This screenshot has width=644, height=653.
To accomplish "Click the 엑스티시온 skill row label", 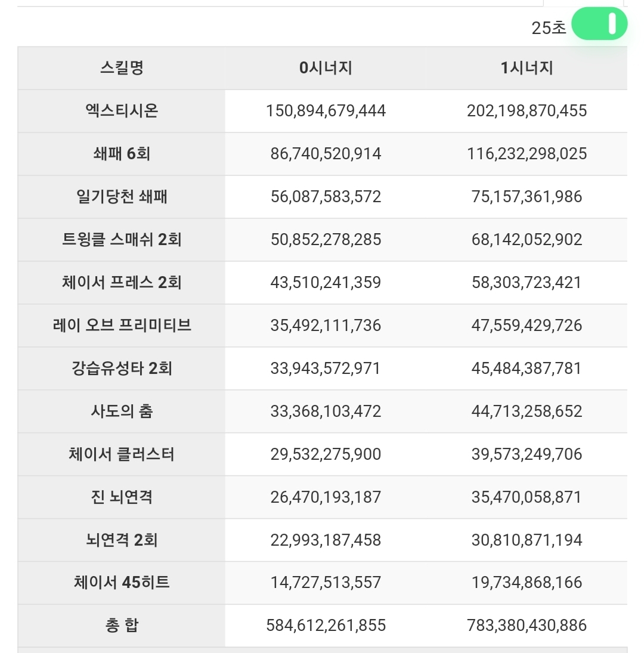I will coord(122,111).
